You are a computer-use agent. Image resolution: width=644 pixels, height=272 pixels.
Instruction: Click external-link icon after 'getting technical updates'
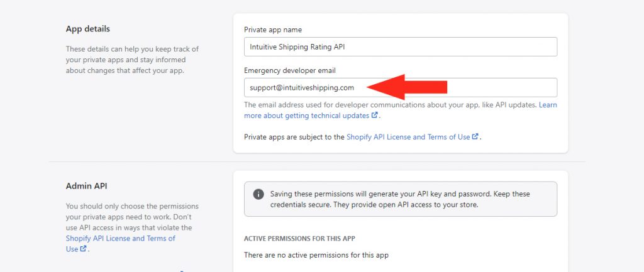(x=374, y=116)
